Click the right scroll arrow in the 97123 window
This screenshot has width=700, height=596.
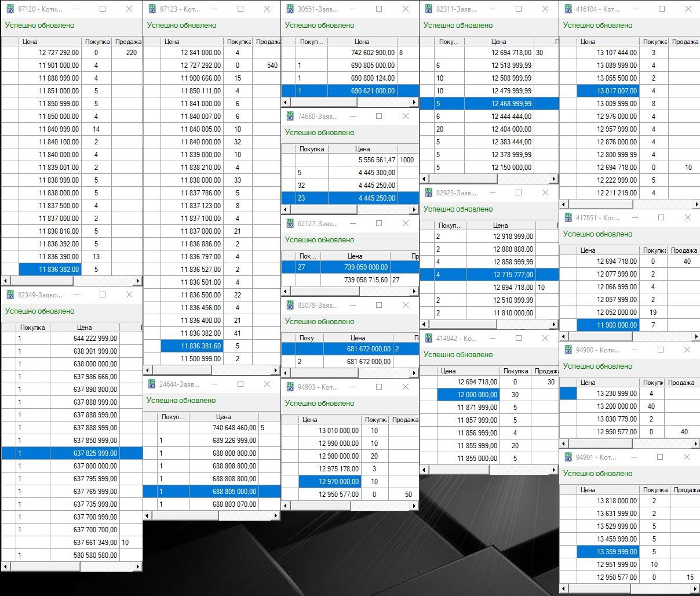click(276, 370)
